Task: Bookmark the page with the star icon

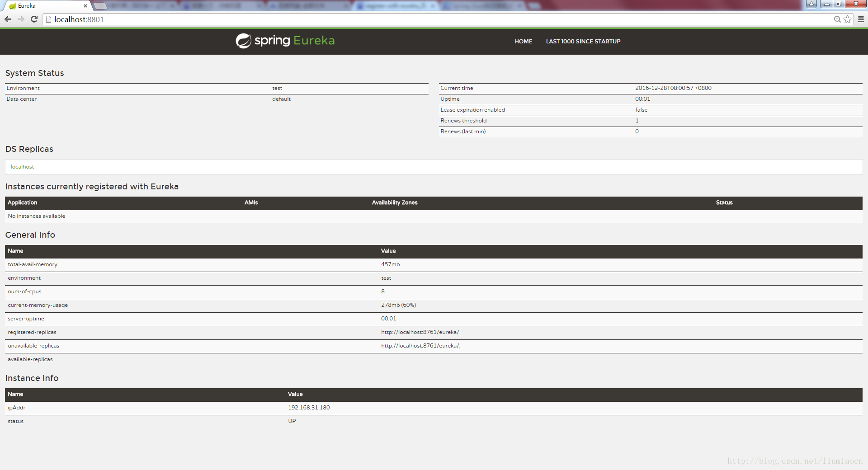Action: pos(848,19)
